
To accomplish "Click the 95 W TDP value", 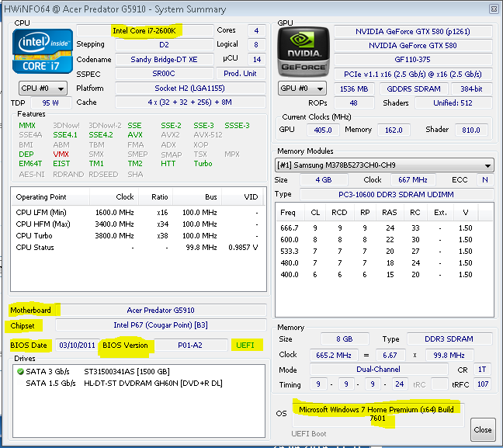I will (x=50, y=103).
